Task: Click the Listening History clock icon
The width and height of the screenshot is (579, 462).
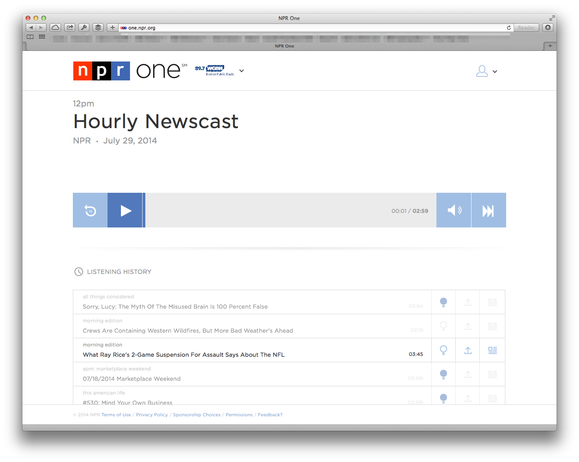Action: click(78, 271)
